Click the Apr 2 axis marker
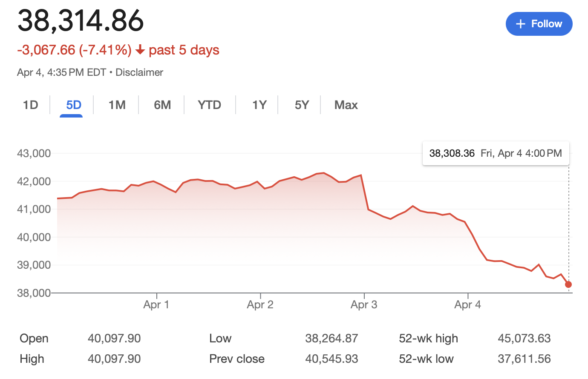588x379 pixels. coord(260,304)
